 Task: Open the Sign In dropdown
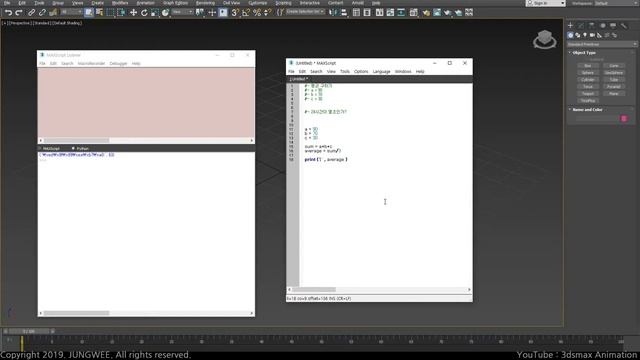pos(545,3)
